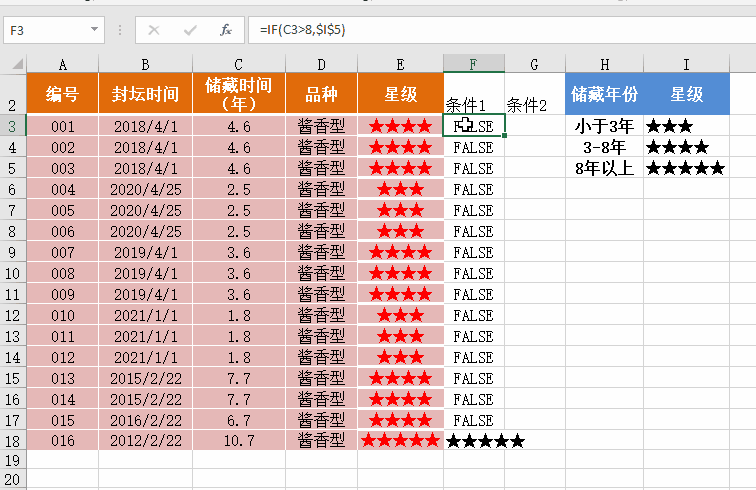This screenshot has width=756, height=490.
Task: Select storage time cell 10.7
Action: coord(239,441)
